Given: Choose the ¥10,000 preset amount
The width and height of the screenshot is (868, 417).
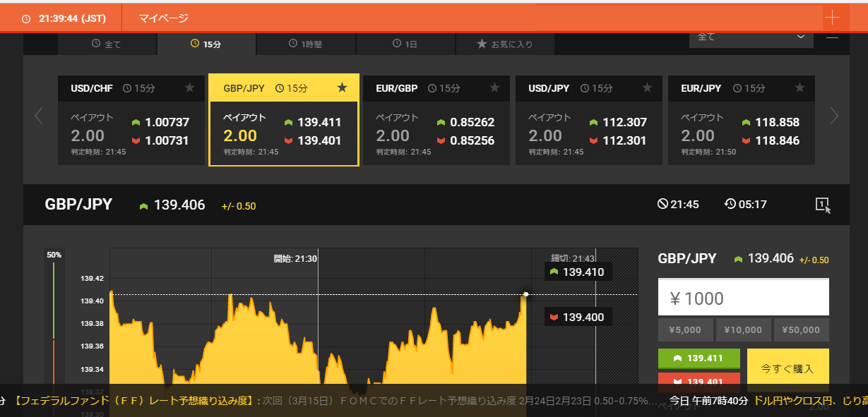Looking at the screenshot, I should click(743, 330).
